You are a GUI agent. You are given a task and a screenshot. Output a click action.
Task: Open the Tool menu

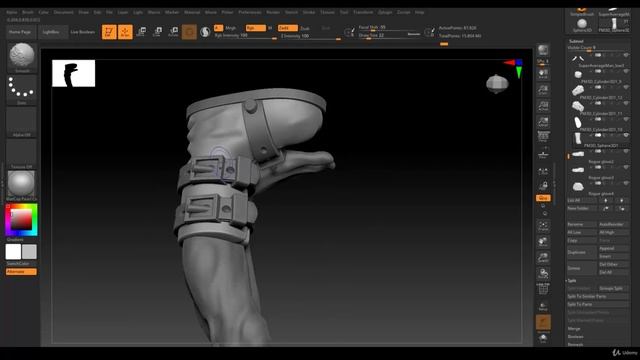(x=344, y=12)
